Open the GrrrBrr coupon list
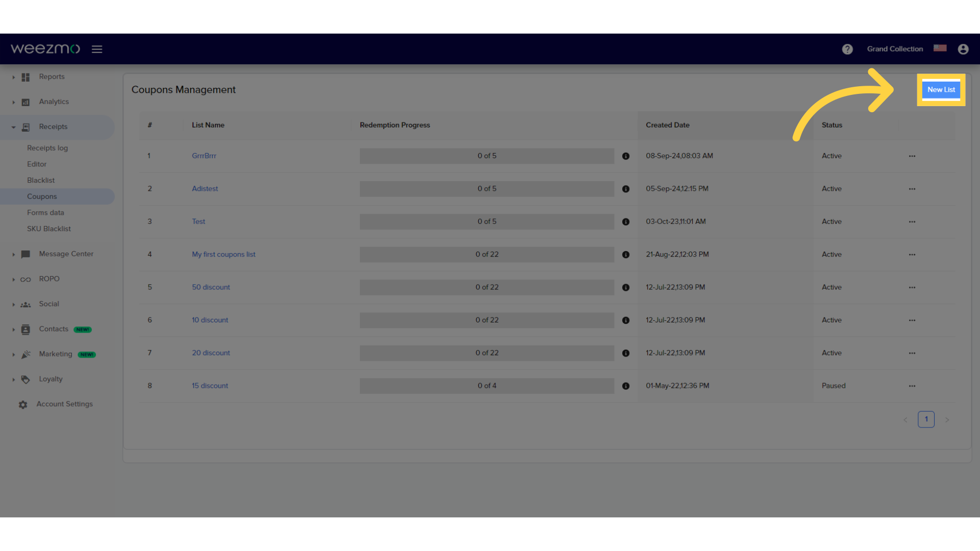980x551 pixels. click(204, 156)
